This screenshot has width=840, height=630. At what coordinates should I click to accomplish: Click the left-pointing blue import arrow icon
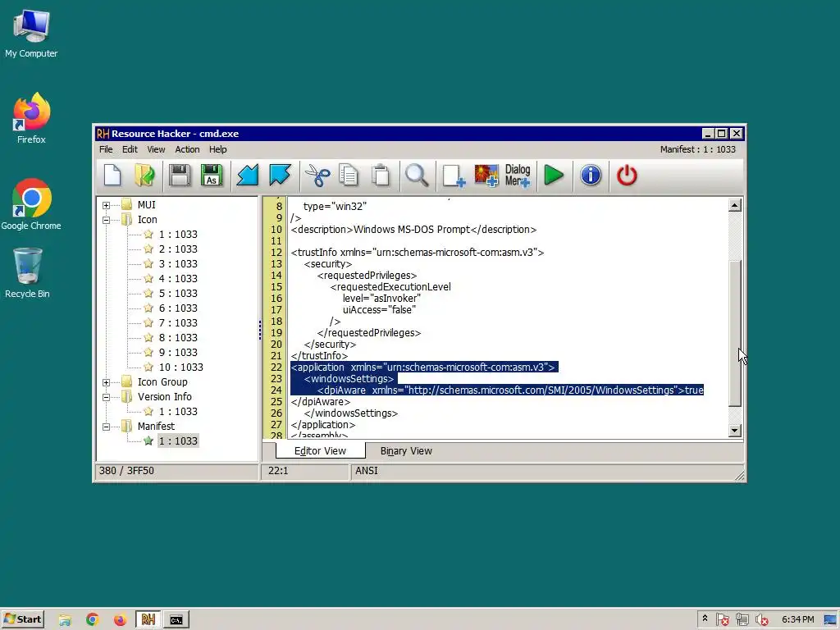[x=248, y=176]
